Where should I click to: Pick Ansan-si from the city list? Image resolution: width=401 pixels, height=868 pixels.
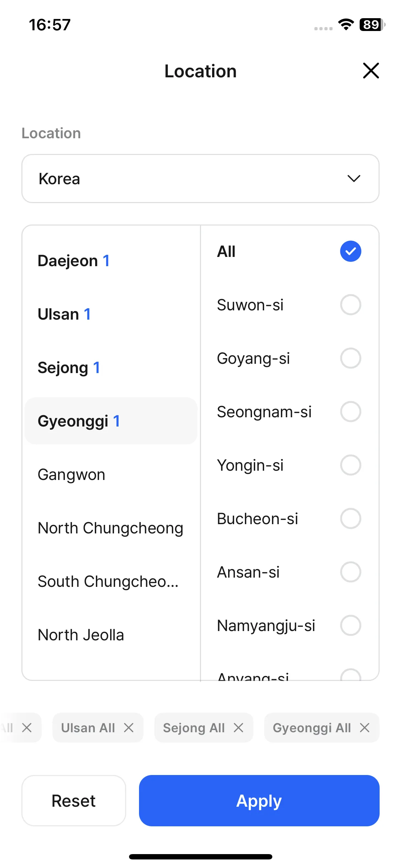click(x=289, y=572)
